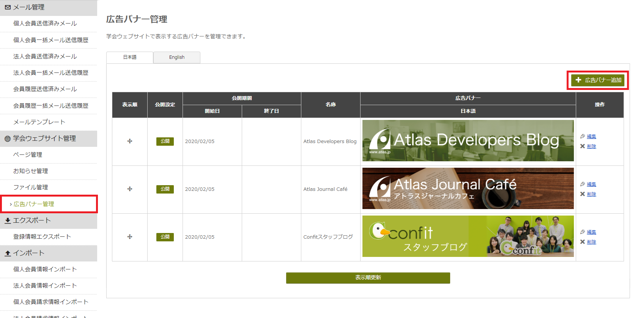Click the download icon beside エクスポート
Screen dimensions: 644x318
[x=8, y=220]
